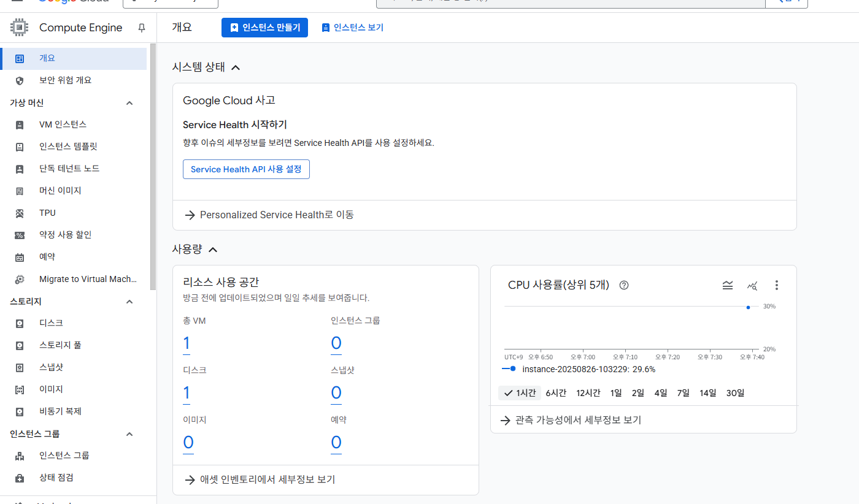Select the 6시간 time range
Image resolution: width=859 pixels, height=504 pixels.
pyautogui.click(x=556, y=393)
